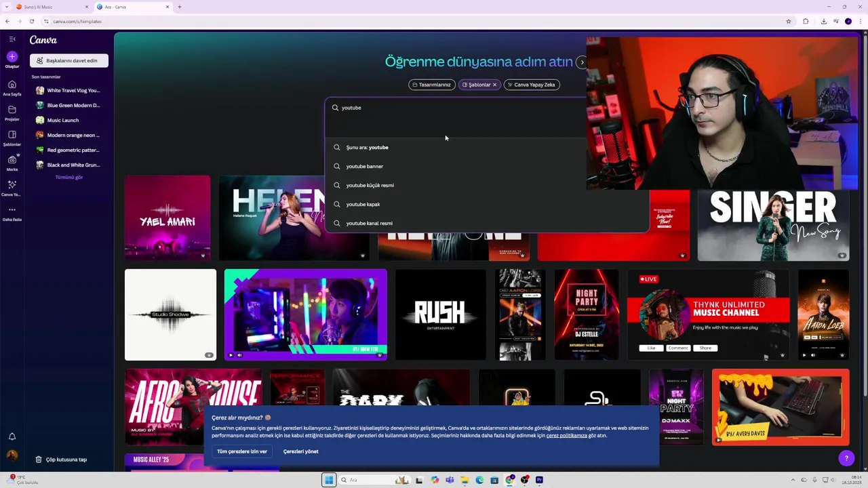Open the RUSH Entertainment template thumbnail
The width and height of the screenshot is (868, 488).
441,314
